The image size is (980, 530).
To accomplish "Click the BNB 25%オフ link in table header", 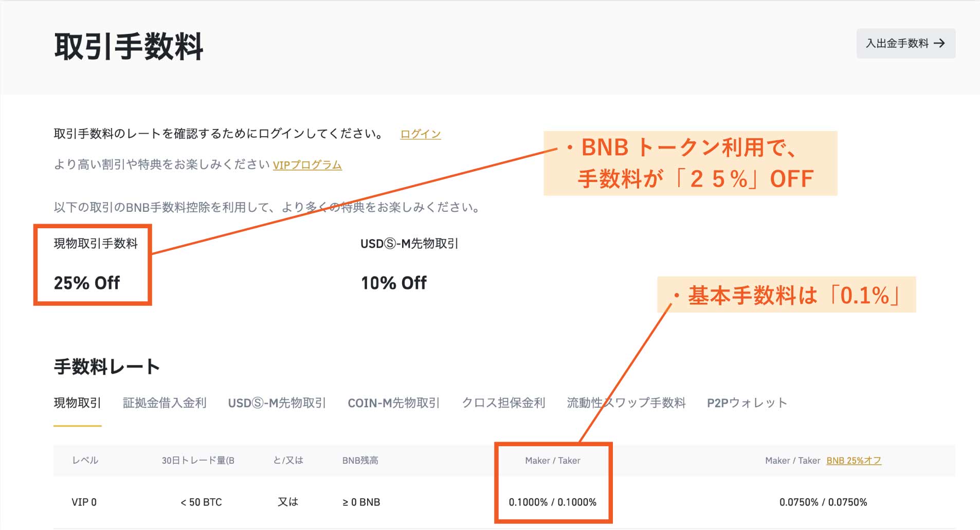I will point(854,461).
